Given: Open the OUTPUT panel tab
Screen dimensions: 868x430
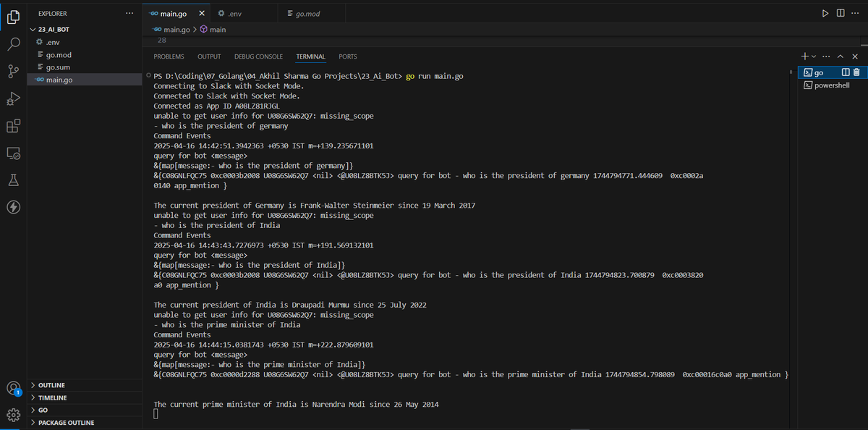Looking at the screenshot, I should (x=209, y=56).
